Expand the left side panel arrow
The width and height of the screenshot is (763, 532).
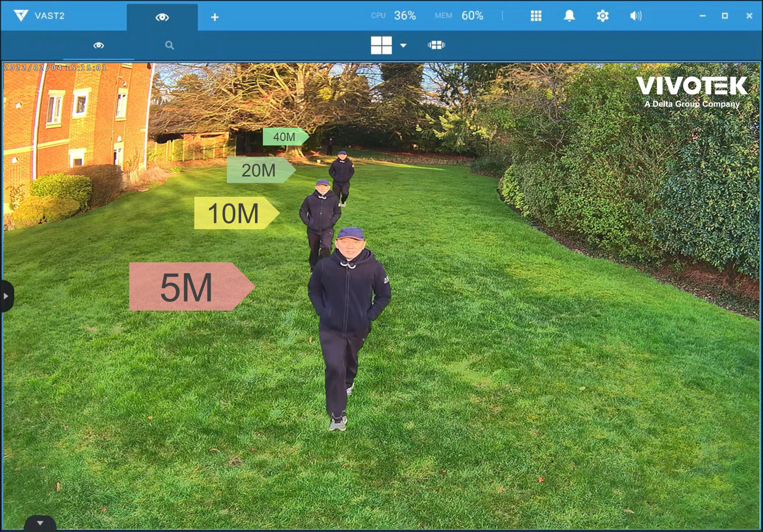(6, 296)
